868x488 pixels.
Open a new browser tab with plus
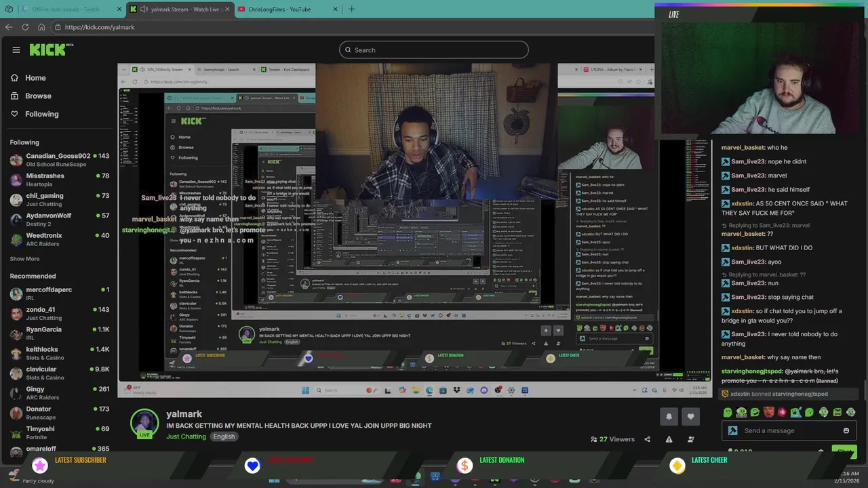(x=351, y=9)
